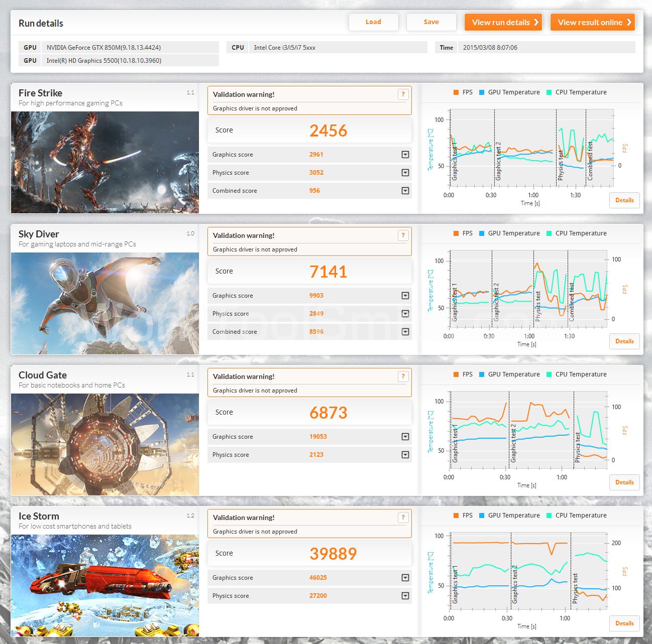652x644 pixels.
Task: Click the Ice Storm Graphics score 46025
Action: [318, 578]
